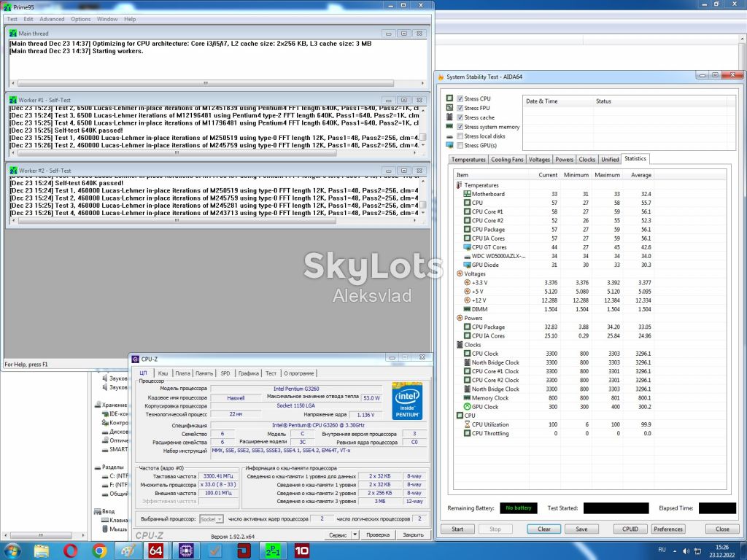Screen dimensions: 747x560
Task: Switch to the Temperatures tab in AIDA64
Action: [468, 160]
